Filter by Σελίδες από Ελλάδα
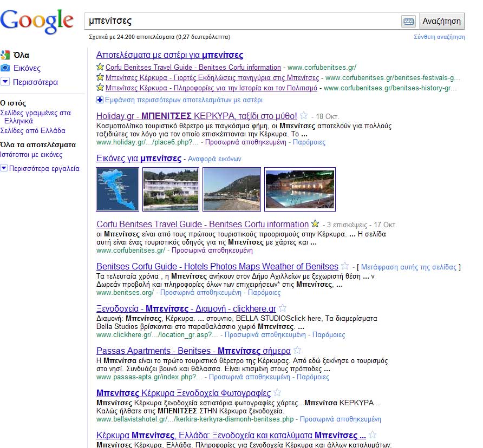Viewport: 483px width, 448px height. click(x=32, y=130)
